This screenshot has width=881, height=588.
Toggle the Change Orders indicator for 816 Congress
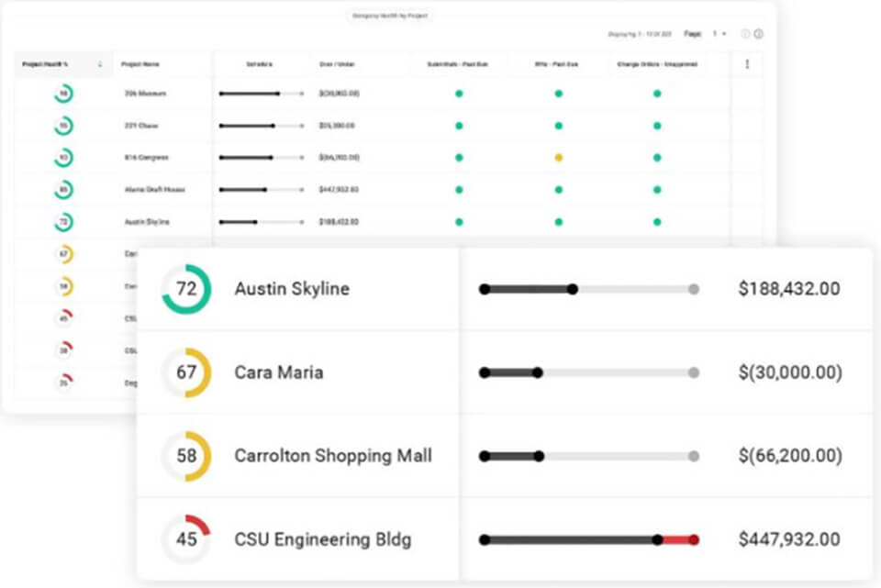pos(655,158)
